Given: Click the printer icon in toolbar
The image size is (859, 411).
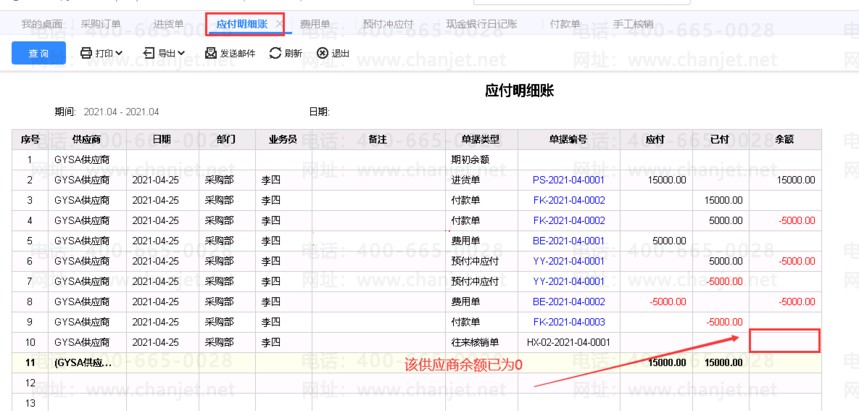Looking at the screenshot, I should [86, 53].
